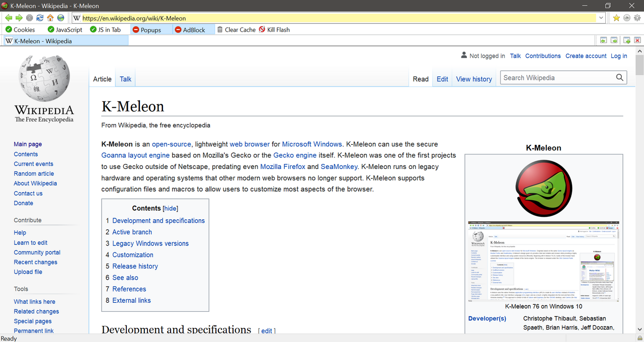The image size is (644, 342).
Task: Open bookmarks with the yellow star icon
Action: 616,18
